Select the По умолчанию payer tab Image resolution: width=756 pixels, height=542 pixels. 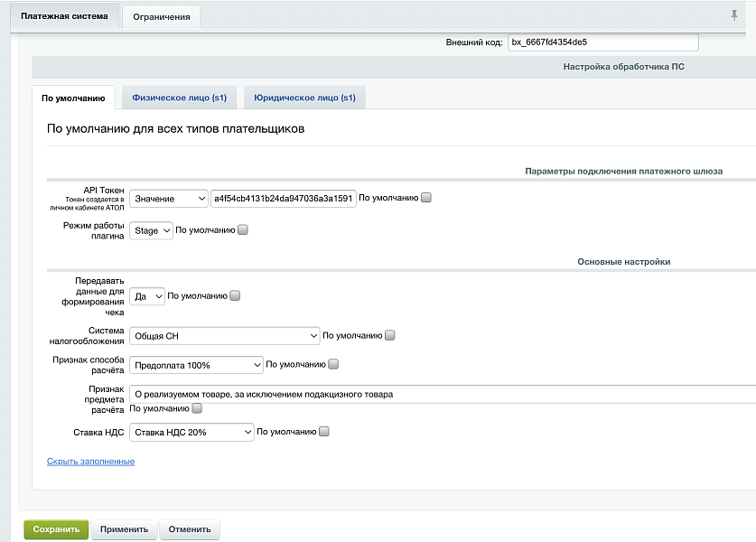(x=73, y=98)
